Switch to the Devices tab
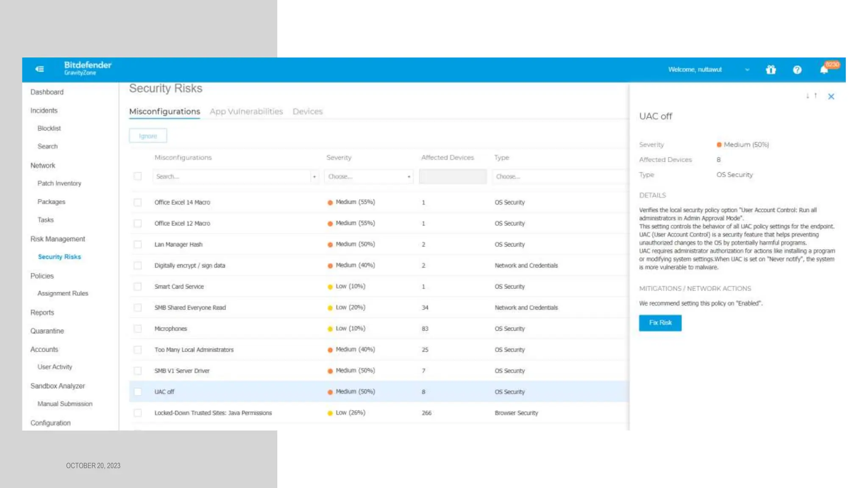 [307, 111]
